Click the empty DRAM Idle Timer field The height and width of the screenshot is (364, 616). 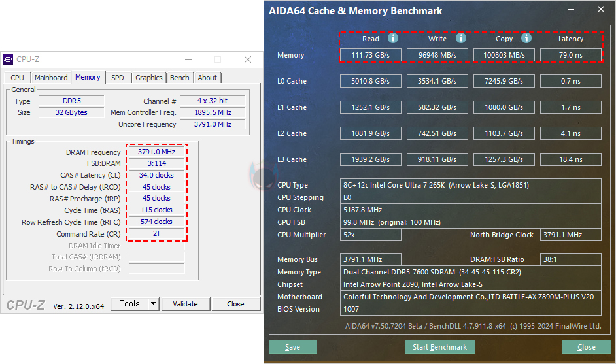point(157,246)
